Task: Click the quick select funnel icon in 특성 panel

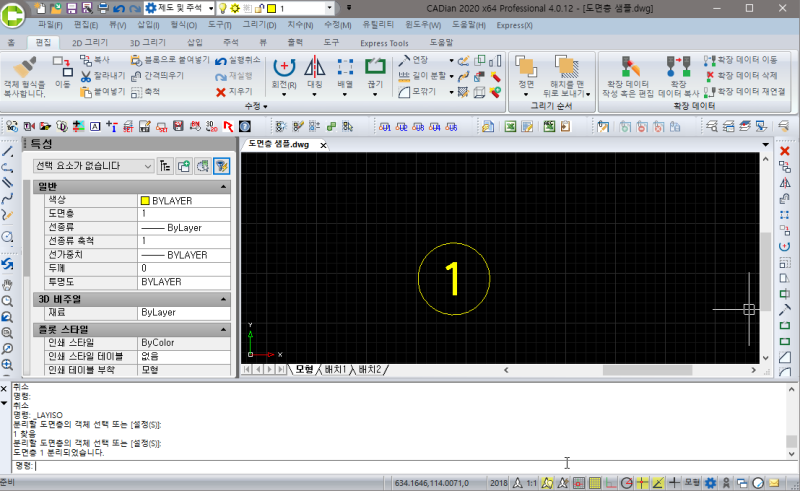Action: pos(222,166)
